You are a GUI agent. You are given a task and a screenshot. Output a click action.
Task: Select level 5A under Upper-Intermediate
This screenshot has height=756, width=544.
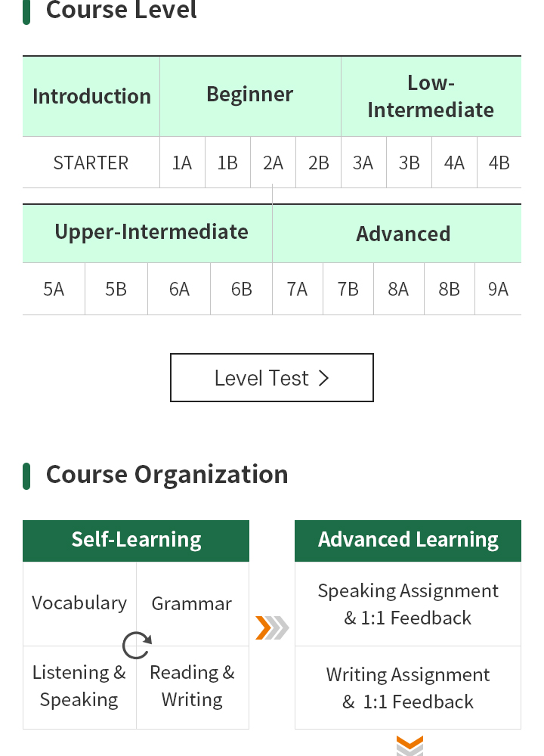(54, 289)
